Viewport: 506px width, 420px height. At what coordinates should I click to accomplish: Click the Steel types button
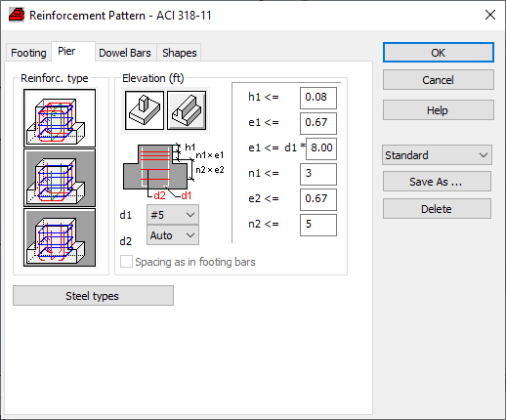93,296
